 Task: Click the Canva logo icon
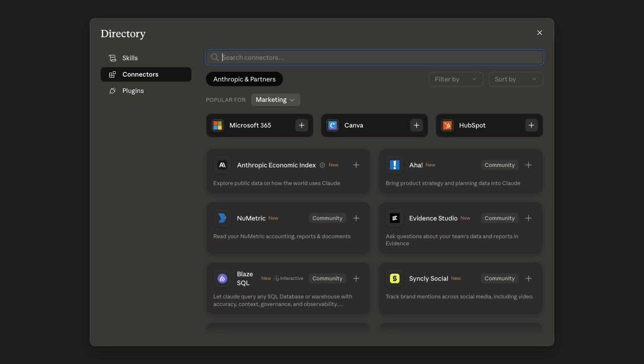click(333, 125)
